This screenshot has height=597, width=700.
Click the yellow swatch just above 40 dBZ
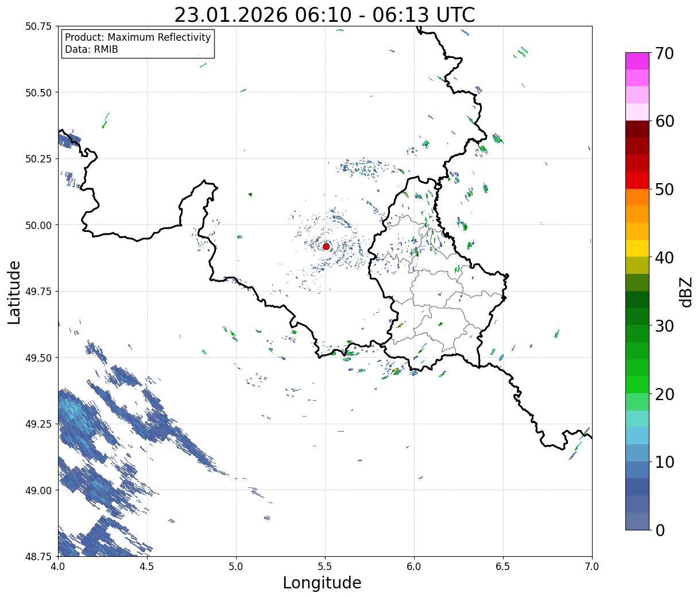(637, 249)
